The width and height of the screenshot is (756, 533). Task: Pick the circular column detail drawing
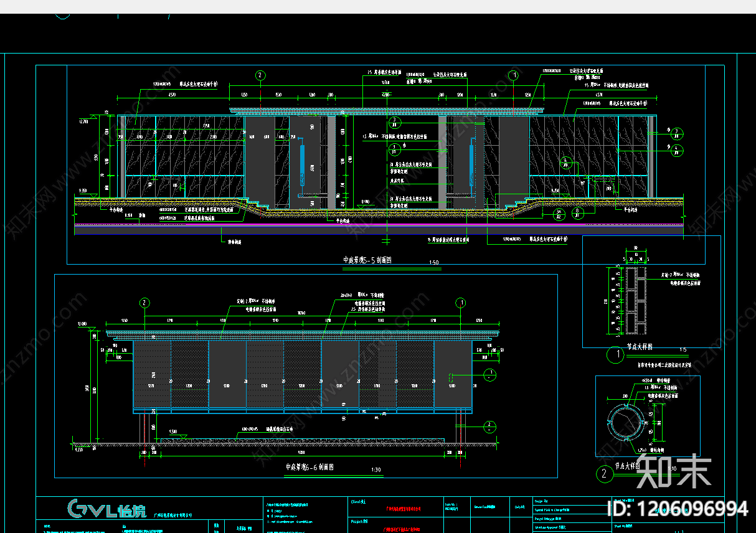click(625, 422)
